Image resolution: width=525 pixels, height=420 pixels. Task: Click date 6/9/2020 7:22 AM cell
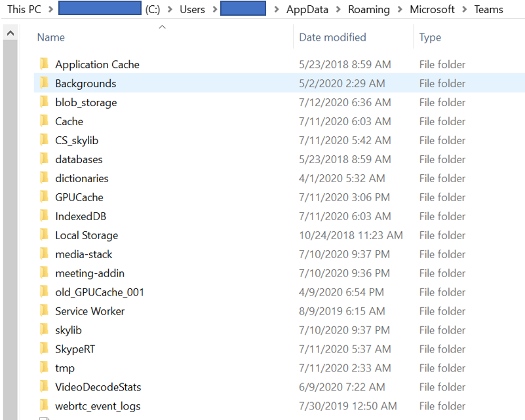point(342,387)
